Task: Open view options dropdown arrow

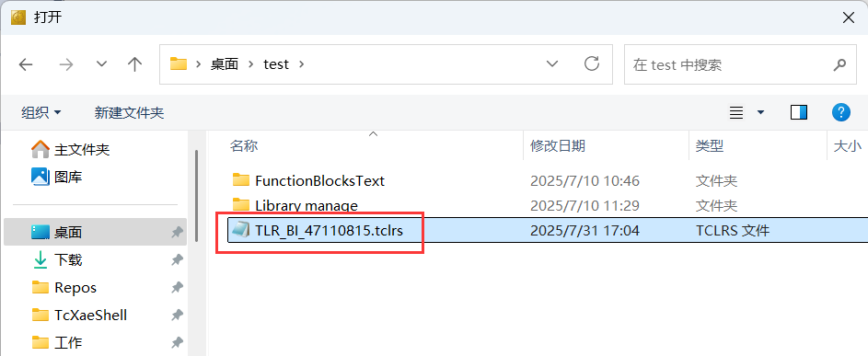Action: pyautogui.click(x=760, y=113)
